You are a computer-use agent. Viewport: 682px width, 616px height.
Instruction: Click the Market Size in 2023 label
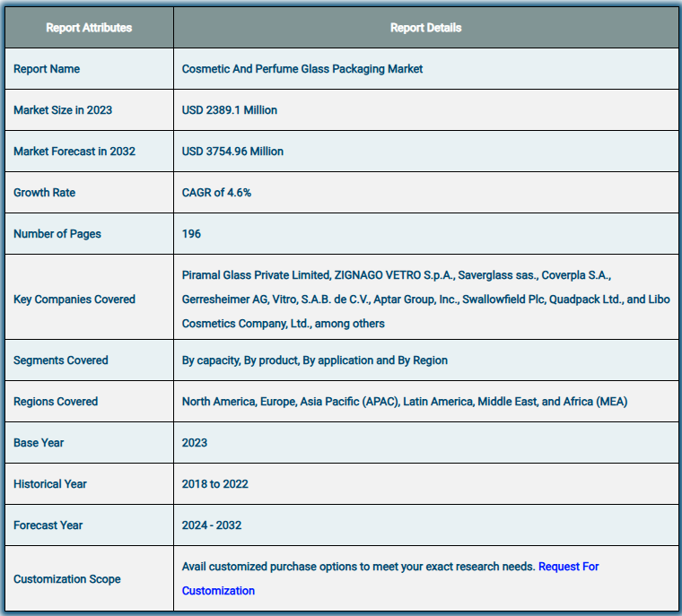(x=63, y=110)
